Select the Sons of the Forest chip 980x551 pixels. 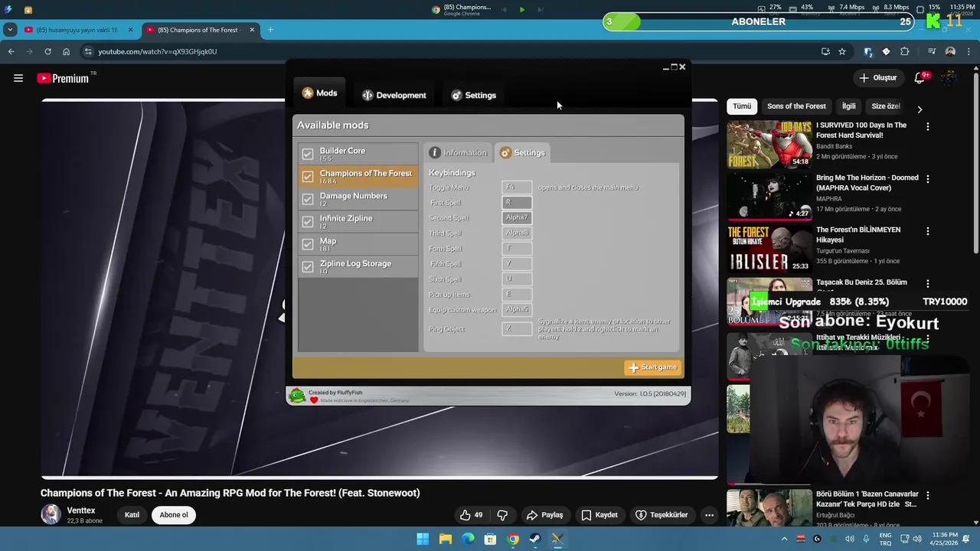[796, 106]
